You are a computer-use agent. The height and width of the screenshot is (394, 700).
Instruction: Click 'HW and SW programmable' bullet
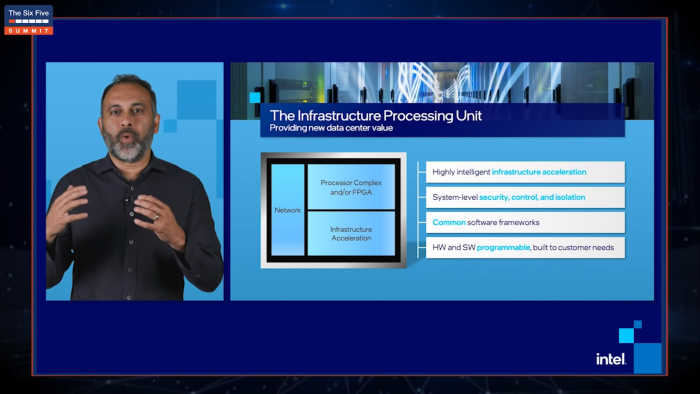[525, 247]
